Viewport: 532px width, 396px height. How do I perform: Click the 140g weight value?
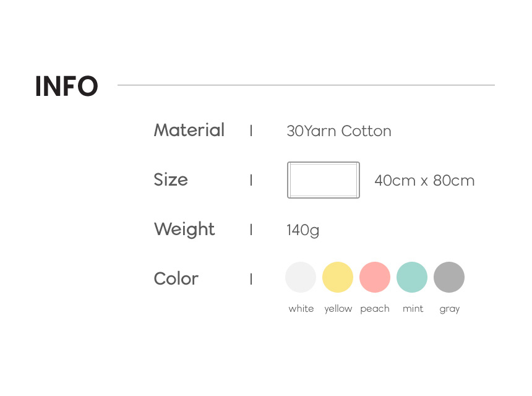coord(302,230)
